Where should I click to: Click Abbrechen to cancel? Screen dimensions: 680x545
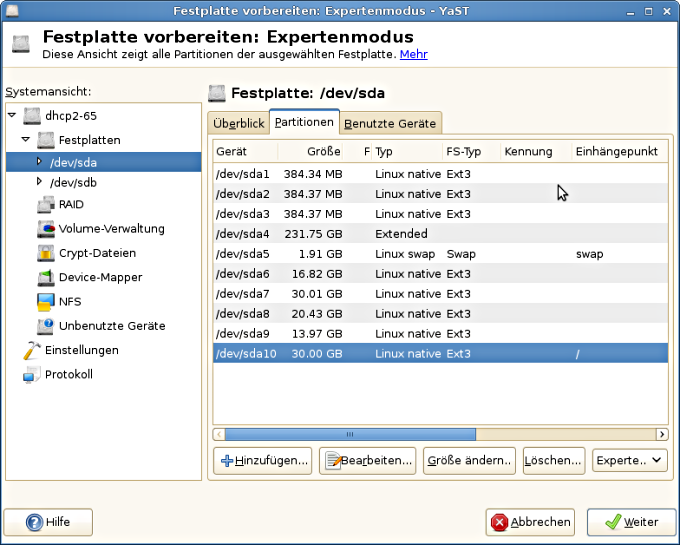point(530,522)
